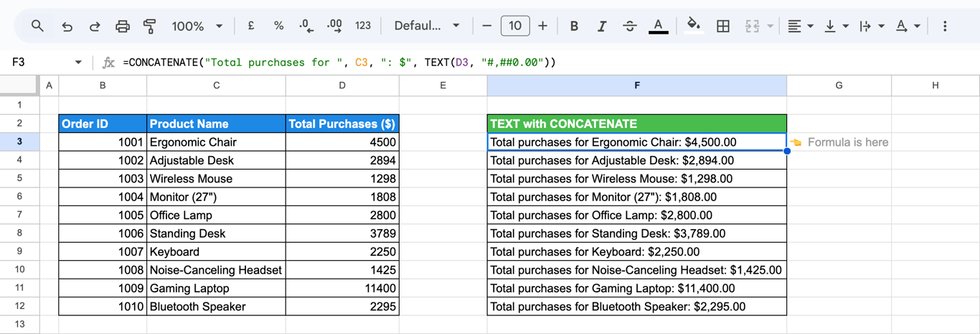Click the 'Formula is here' note cell
980x334 pixels.
pos(839,142)
